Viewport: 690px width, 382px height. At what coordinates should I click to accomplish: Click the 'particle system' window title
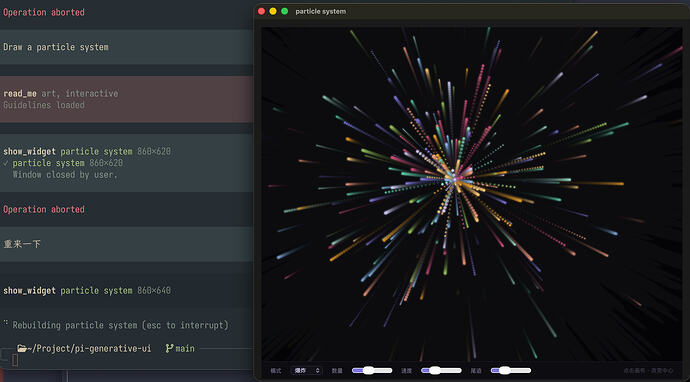(320, 11)
